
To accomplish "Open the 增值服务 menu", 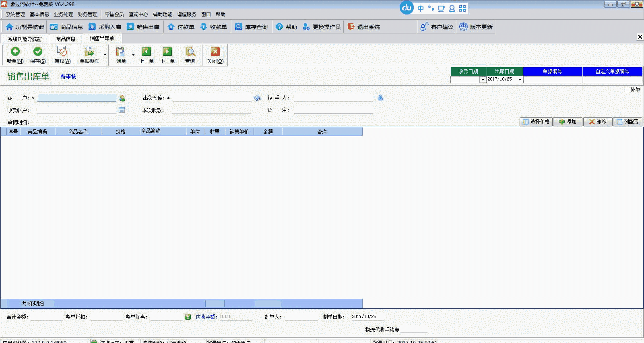I will coord(187,14).
